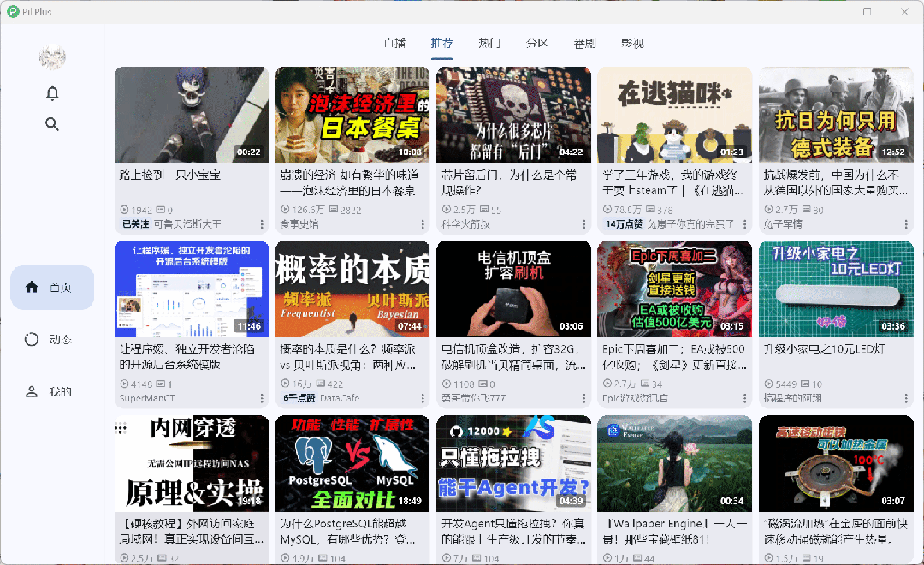Switch to the 直播 tab
This screenshot has width=924, height=565.
pos(394,43)
